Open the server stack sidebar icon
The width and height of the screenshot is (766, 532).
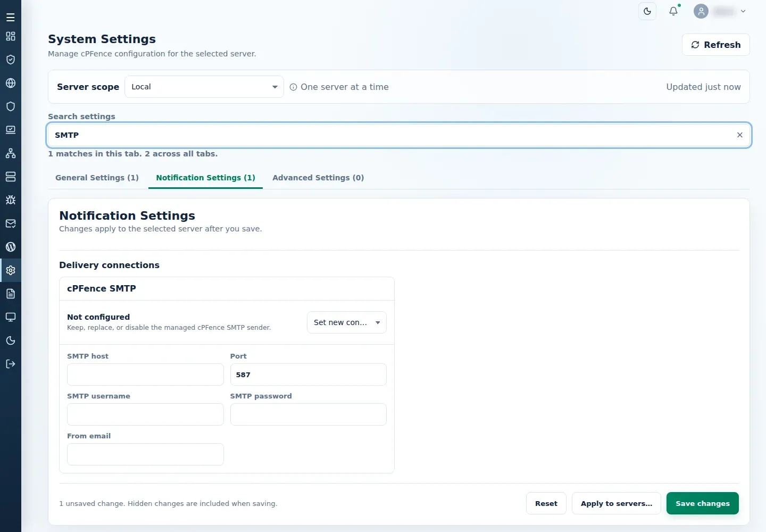[x=11, y=177]
